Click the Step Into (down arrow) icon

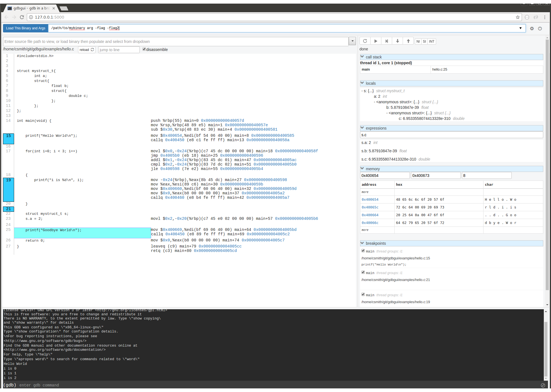[397, 41]
